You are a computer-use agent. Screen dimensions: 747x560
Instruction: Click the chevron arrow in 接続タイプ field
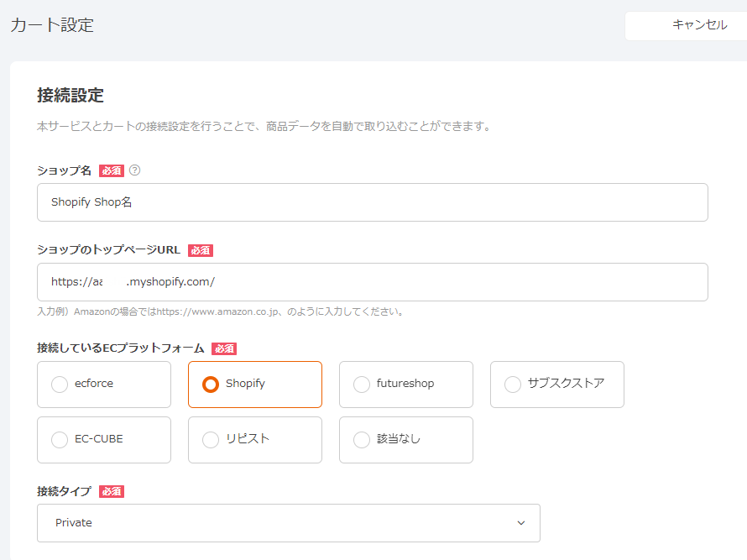521,523
